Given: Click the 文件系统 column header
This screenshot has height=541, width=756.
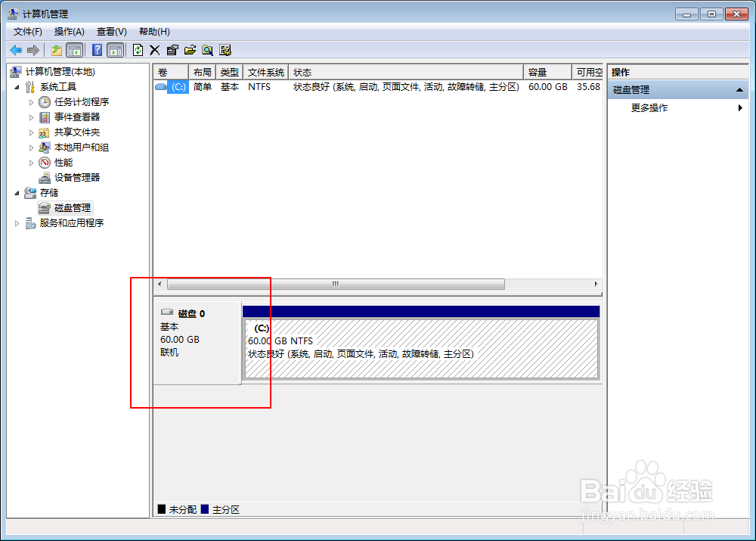Looking at the screenshot, I should (x=265, y=73).
